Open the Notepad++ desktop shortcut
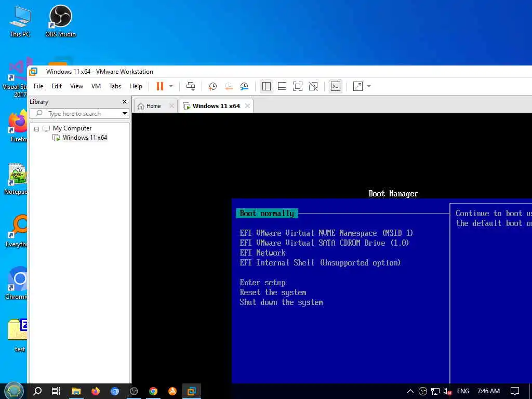The image size is (532, 399). coord(16,179)
